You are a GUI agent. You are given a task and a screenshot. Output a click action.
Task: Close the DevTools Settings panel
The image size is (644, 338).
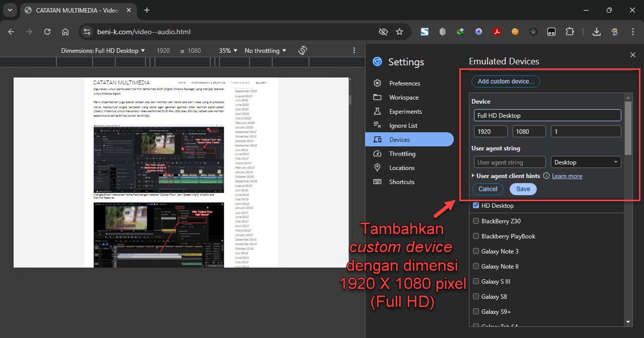click(x=633, y=54)
